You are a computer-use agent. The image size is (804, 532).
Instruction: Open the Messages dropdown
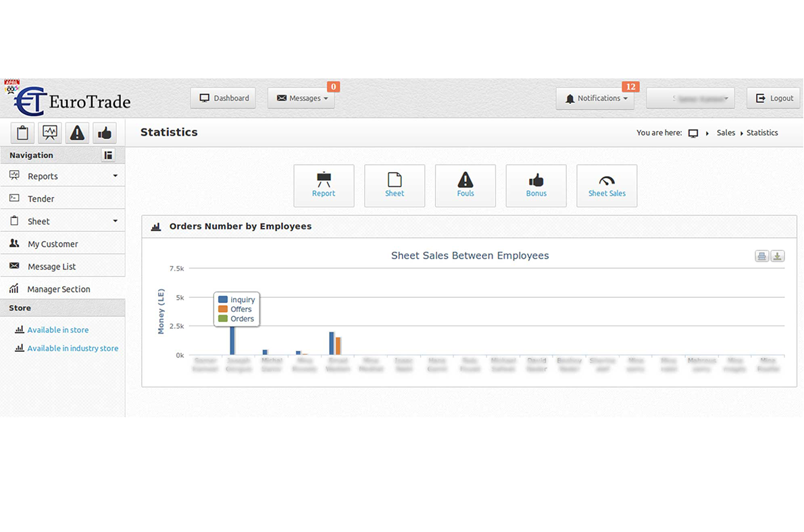301,98
